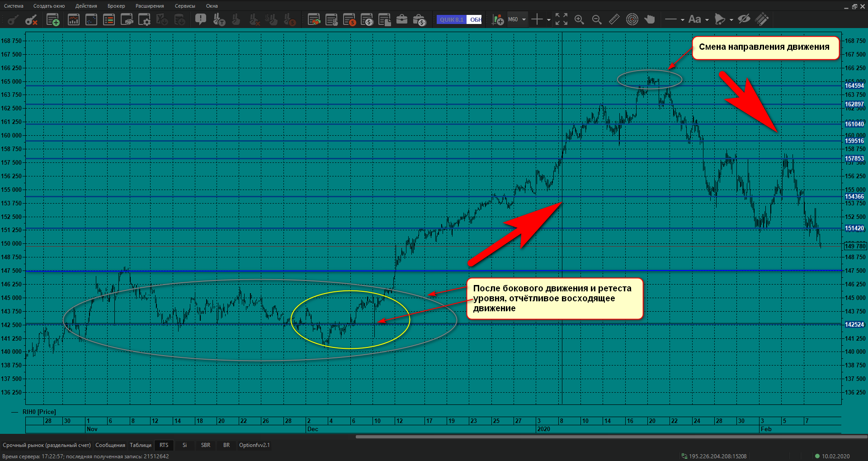
Task: Switch to the Optionfvv2.1 tab
Action: point(255,445)
